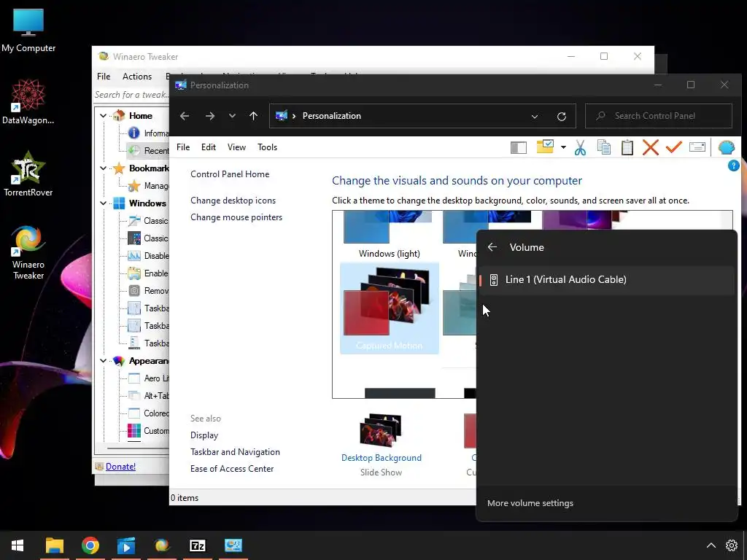The height and width of the screenshot is (560, 747).
Task: Open Display under See also
Action: [204, 435]
